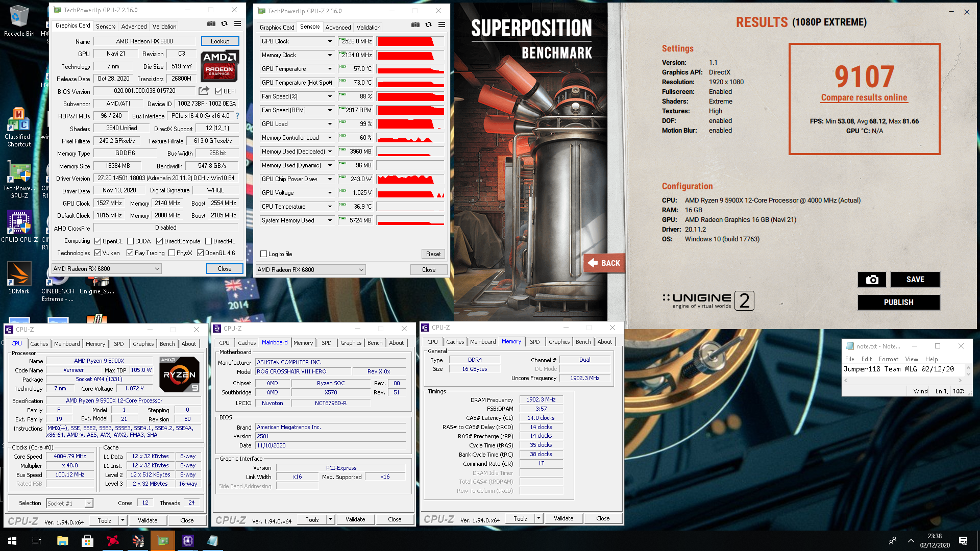Expand the GPU Chip Power Draw dropdown

330,179
